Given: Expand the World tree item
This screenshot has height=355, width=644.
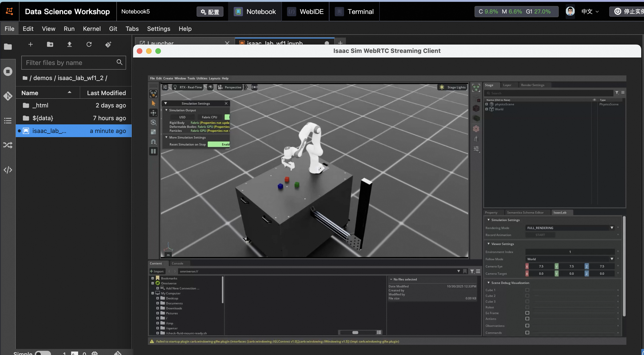Looking at the screenshot, I should pos(487,109).
